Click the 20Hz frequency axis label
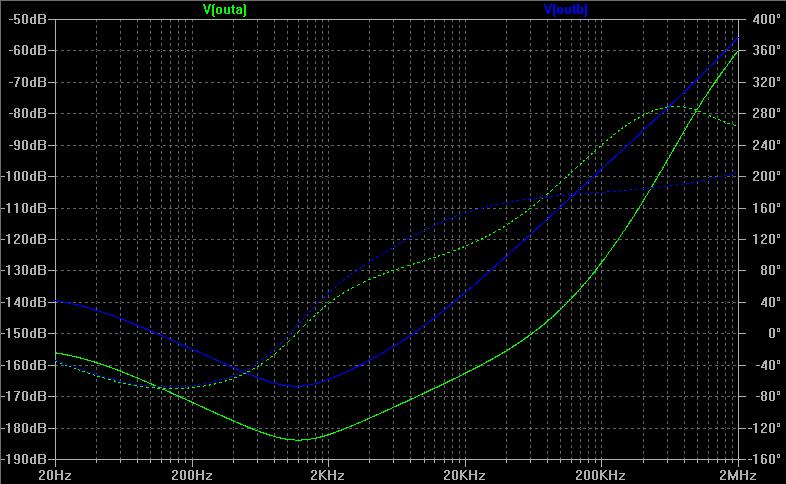This screenshot has width=786, height=484. point(55,475)
